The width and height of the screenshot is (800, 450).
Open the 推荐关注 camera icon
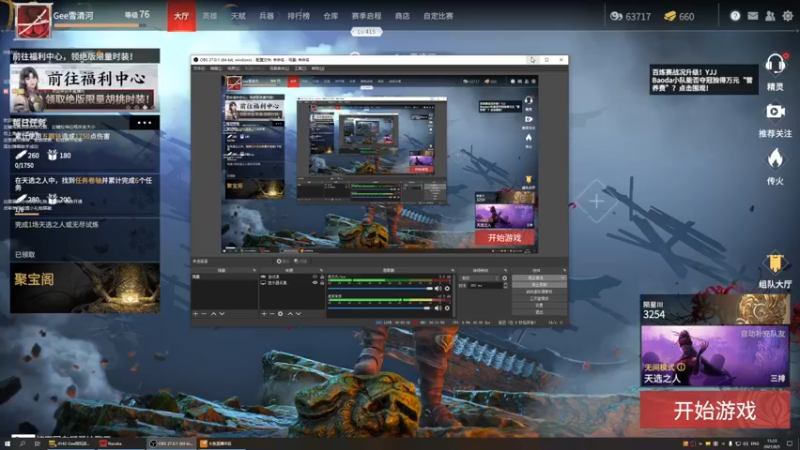click(775, 112)
